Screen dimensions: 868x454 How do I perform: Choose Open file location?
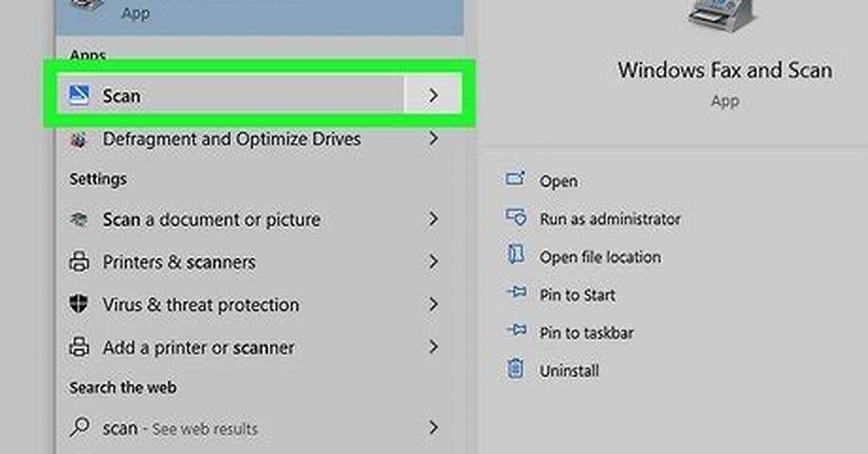600,257
